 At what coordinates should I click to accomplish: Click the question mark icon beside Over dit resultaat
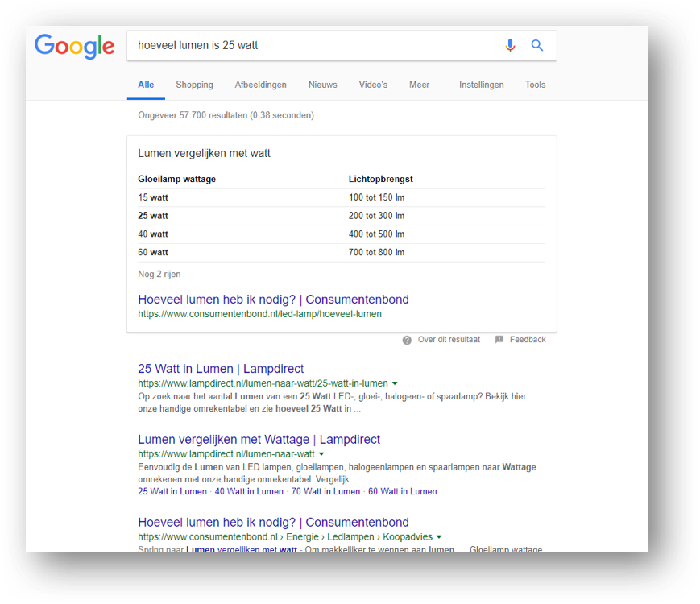point(407,340)
